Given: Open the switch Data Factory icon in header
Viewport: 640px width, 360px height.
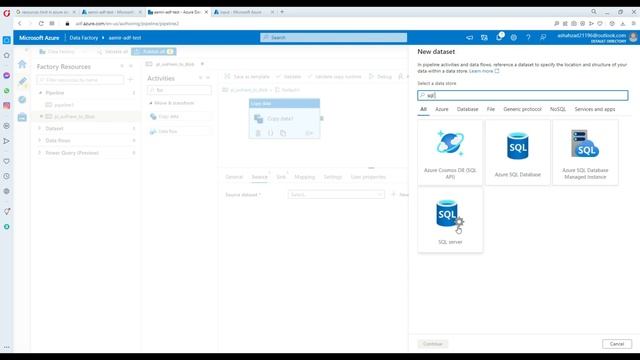Looking at the screenshot, I should click(484, 38).
